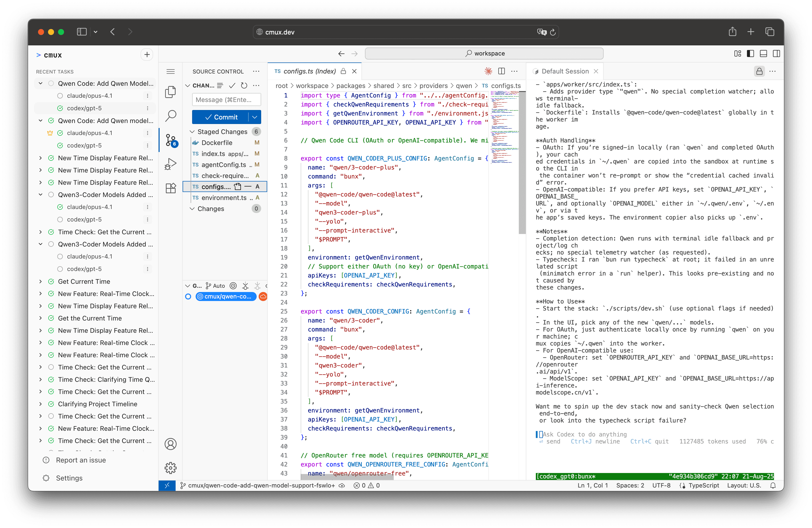
Task: Click the Claude Code starburst icon in editor toolbar
Action: (488, 71)
